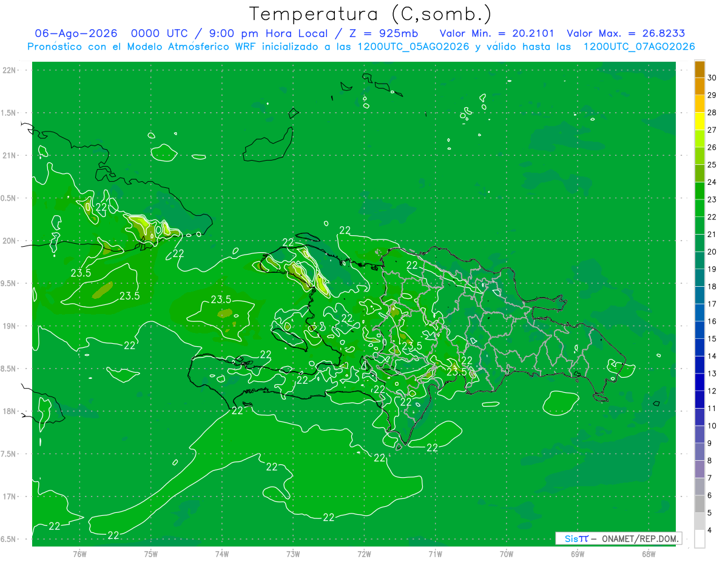Click the teal swatch between 18 and 19
The width and height of the screenshot is (728, 562).
click(x=699, y=278)
